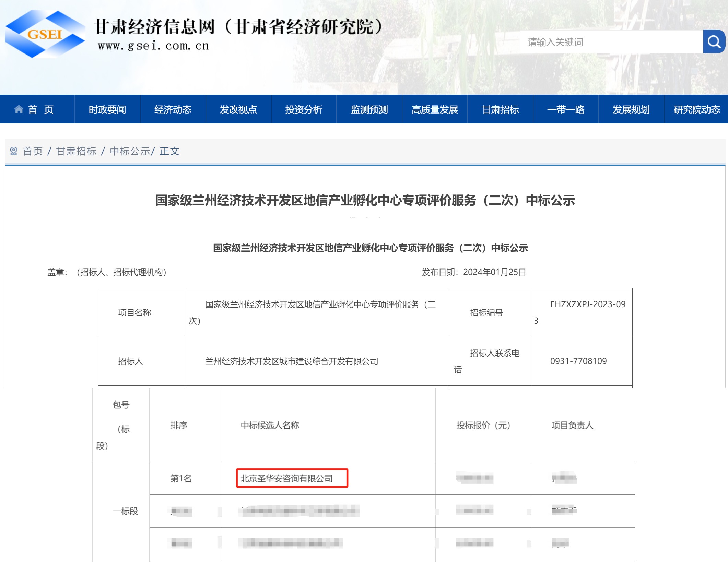Click the 中标候选人名称 column header
Image resolution: width=728 pixels, height=562 pixels.
tap(328, 425)
